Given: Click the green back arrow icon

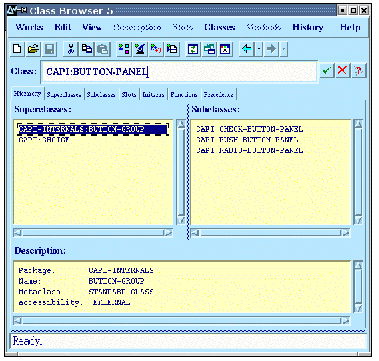Looking at the screenshot, I should (x=246, y=49).
